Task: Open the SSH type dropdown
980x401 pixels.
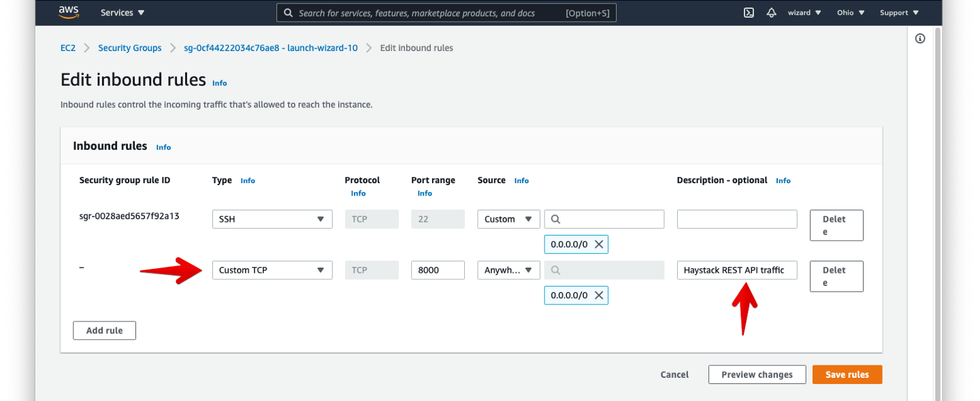Action: (x=272, y=219)
